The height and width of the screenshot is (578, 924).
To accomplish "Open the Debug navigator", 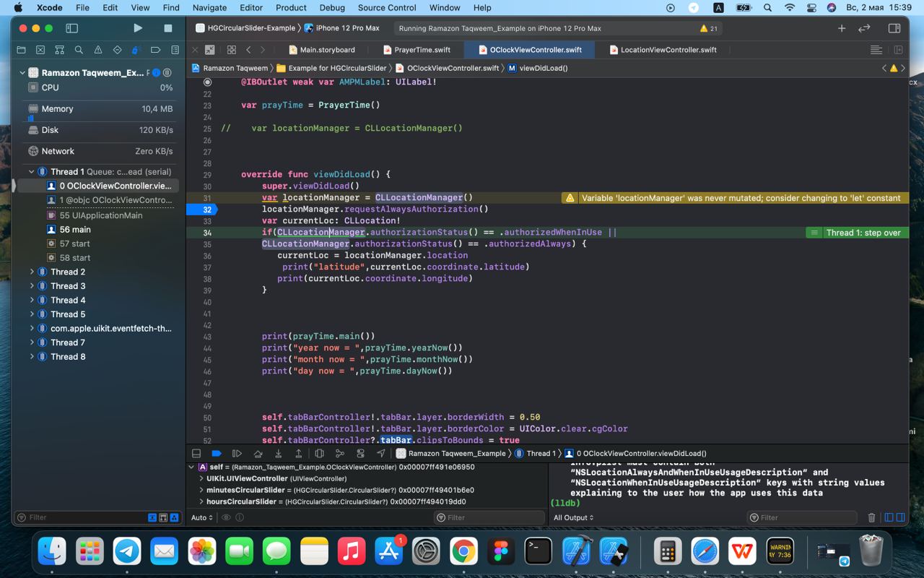I will tap(136, 50).
